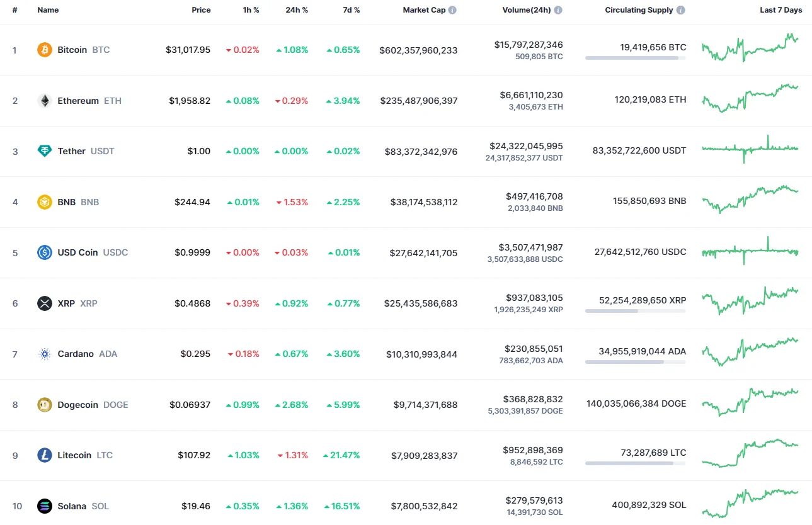
Task: Click the Tether logo
Action: click(44, 151)
